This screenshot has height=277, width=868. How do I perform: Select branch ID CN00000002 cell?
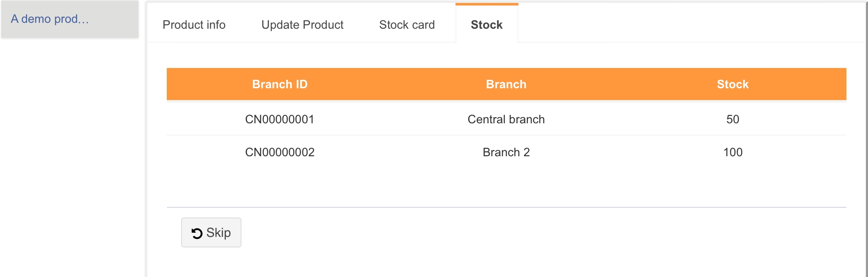point(279,152)
